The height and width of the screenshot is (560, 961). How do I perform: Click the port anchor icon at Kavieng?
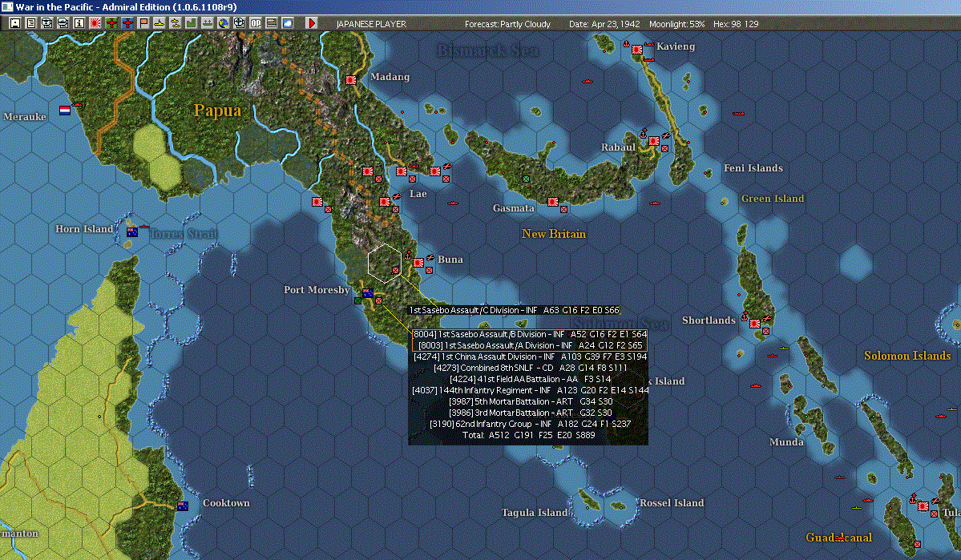click(x=626, y=43)
